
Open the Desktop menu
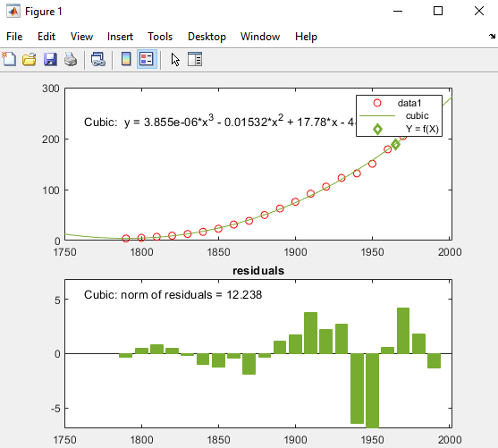(207, 37)
